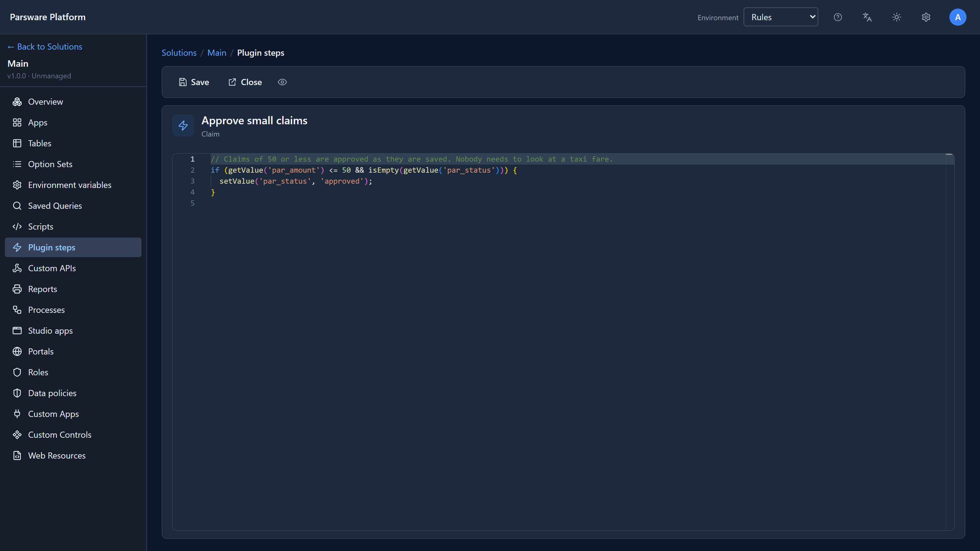Open Main breadcrumb link

[217, 53]
